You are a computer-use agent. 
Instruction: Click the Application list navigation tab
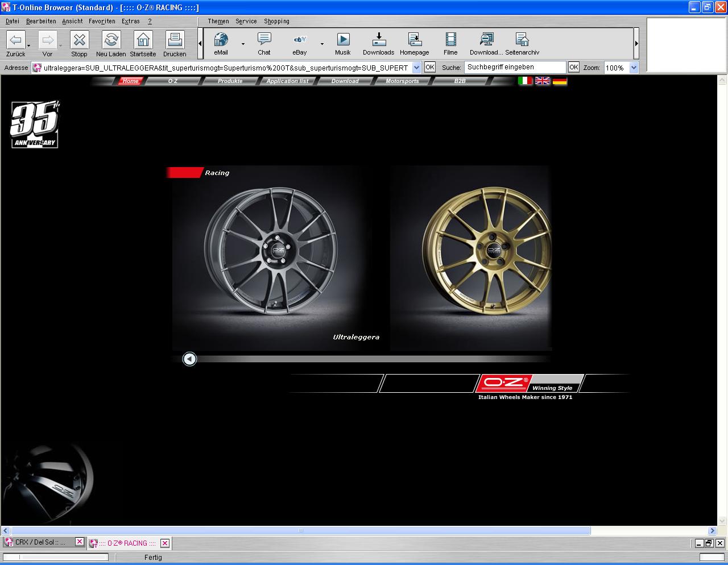pos(288,81)
